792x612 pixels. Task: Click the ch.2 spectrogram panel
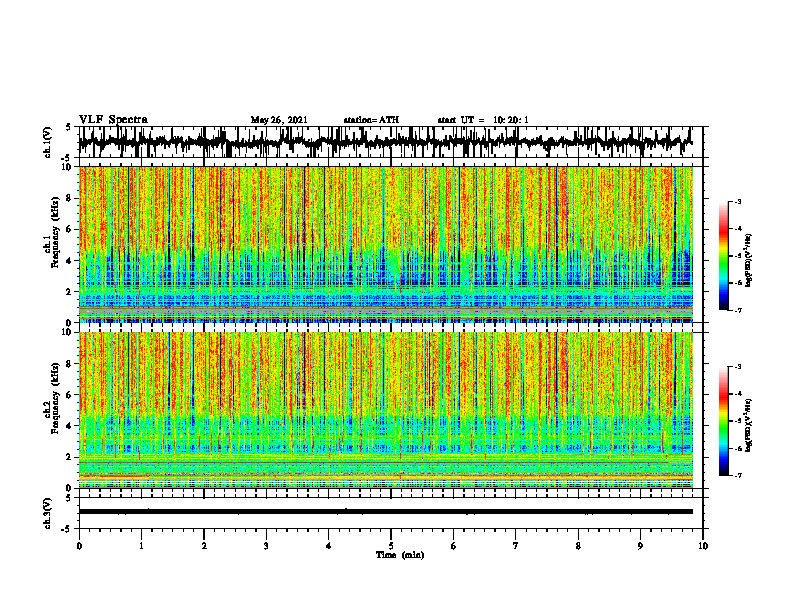pos(386,410)
